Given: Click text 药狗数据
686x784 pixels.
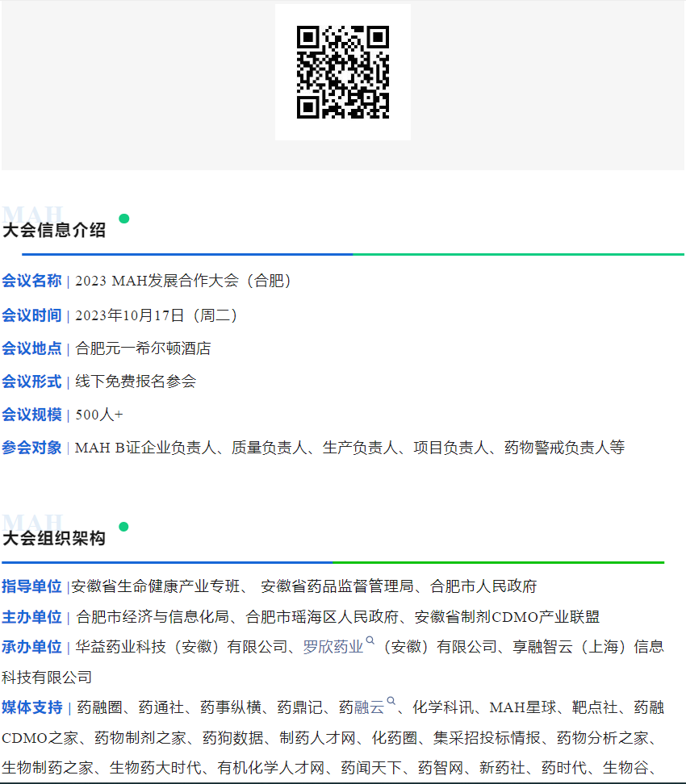Looking at the screenshot, I should 232,737.
